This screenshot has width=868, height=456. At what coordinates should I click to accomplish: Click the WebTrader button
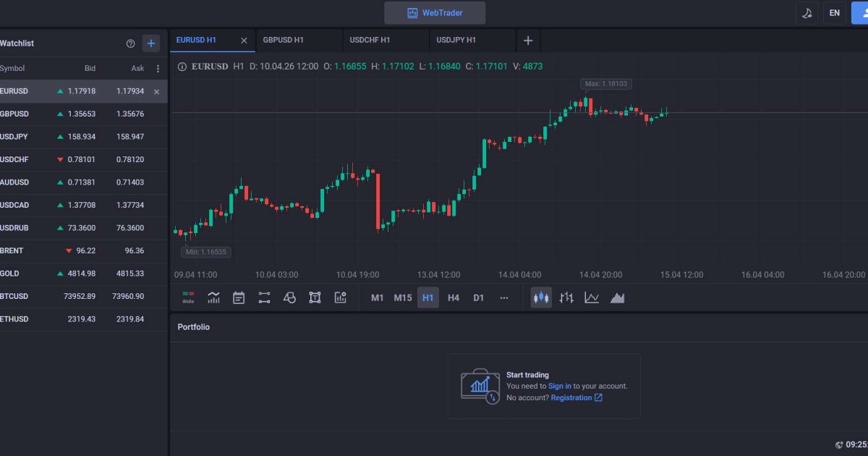(x=435, y=13)
